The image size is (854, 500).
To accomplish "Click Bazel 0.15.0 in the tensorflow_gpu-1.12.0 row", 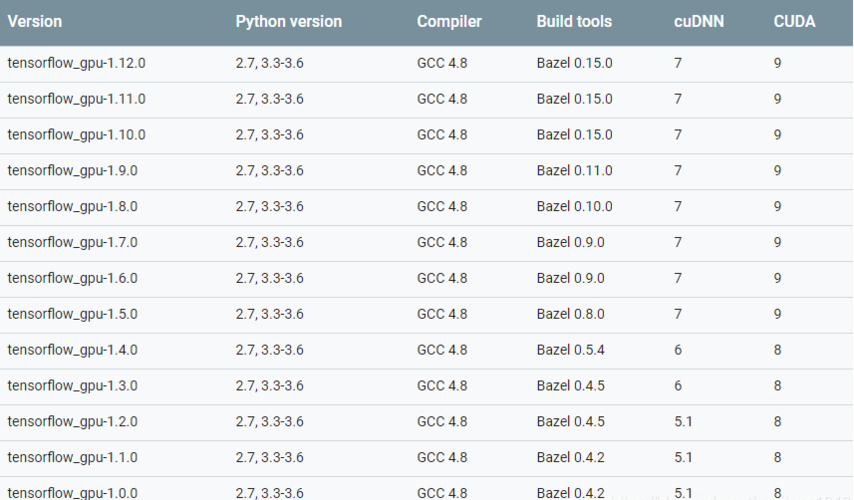I will (574, 63).
